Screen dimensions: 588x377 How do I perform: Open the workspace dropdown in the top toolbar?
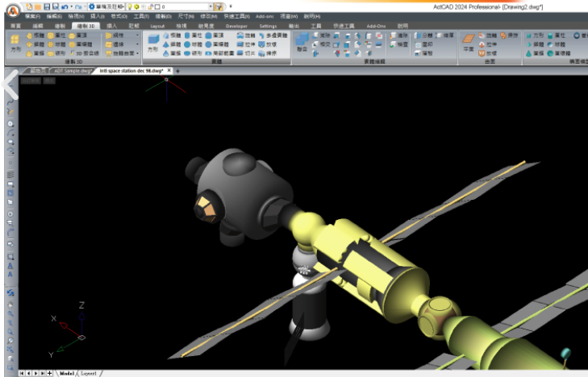coord(122,6)
